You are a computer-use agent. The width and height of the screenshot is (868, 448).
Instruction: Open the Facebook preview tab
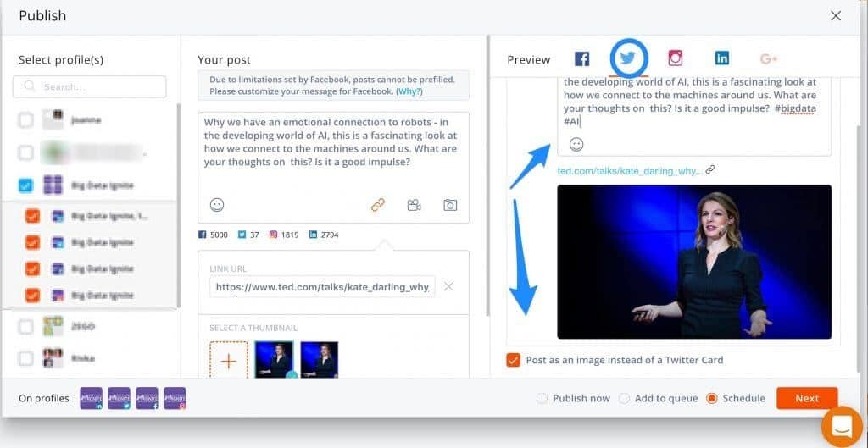point(581,58)
